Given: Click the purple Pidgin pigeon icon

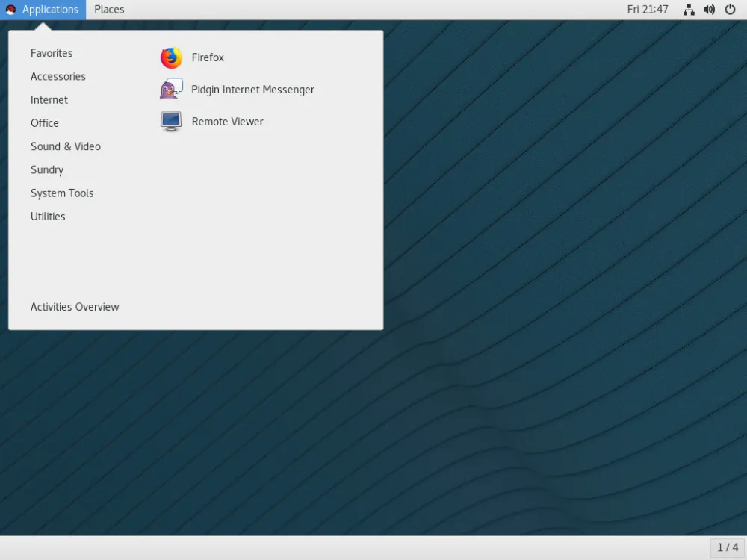Looking at the screenshot, I should point(170,89).
